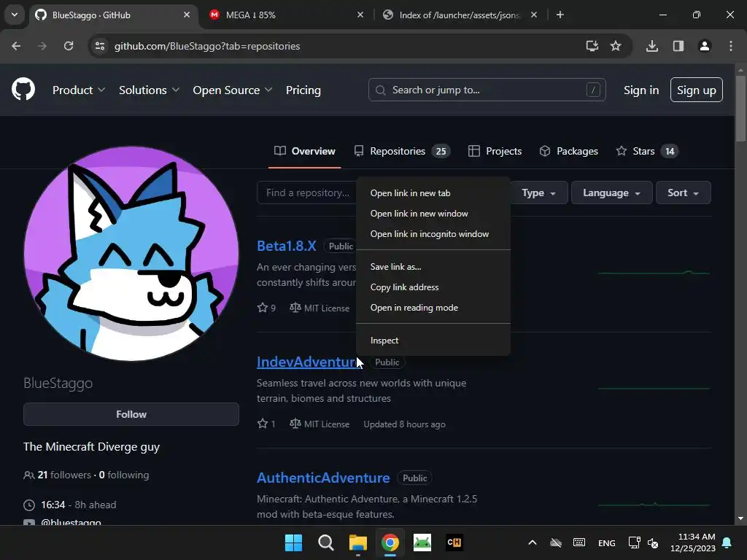This screenshot has width=747, height=560.
Task: Click the notification bell in the tray
Action: pyautogui.click(x=727, y=542)
